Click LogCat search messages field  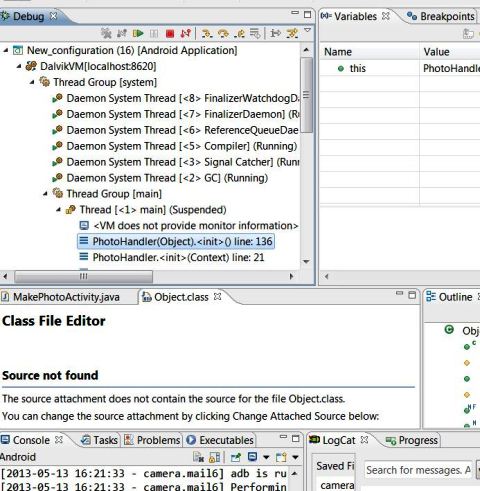(418, 470)
